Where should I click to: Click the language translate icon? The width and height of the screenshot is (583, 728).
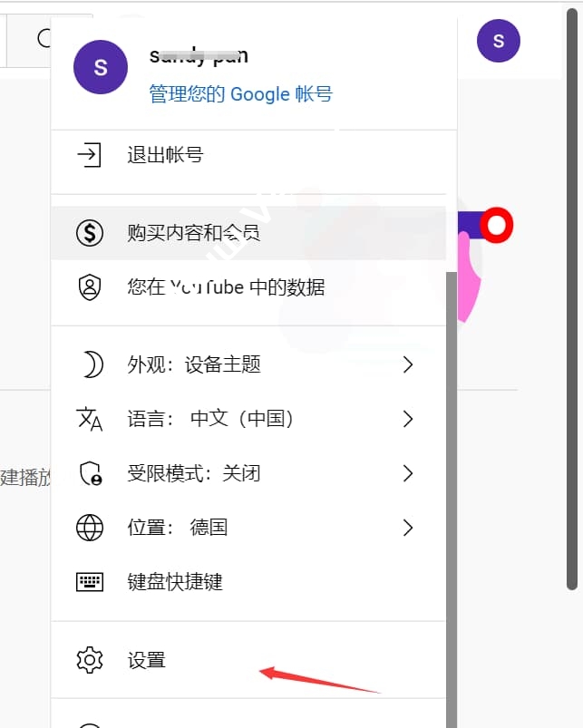(89, 419)
